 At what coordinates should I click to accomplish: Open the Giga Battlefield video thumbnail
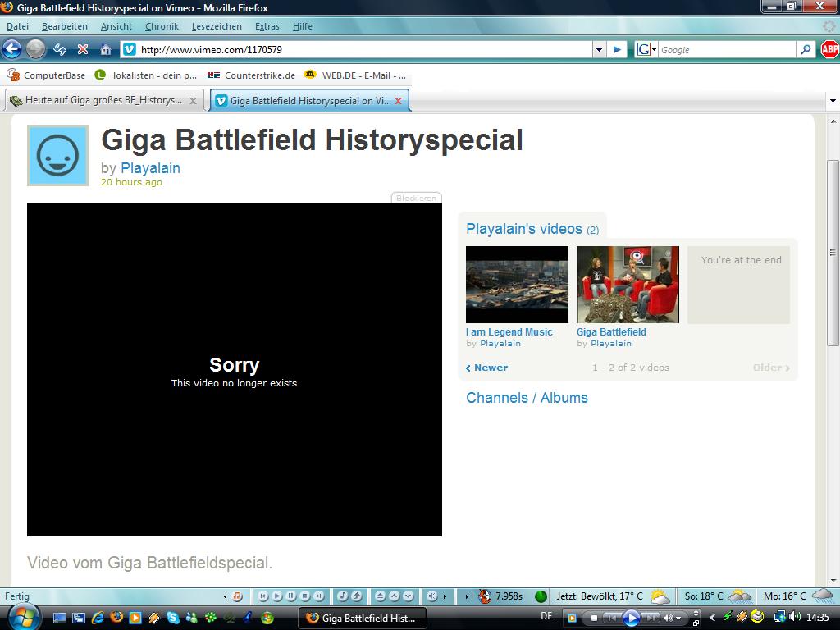(x=628, y=285)
